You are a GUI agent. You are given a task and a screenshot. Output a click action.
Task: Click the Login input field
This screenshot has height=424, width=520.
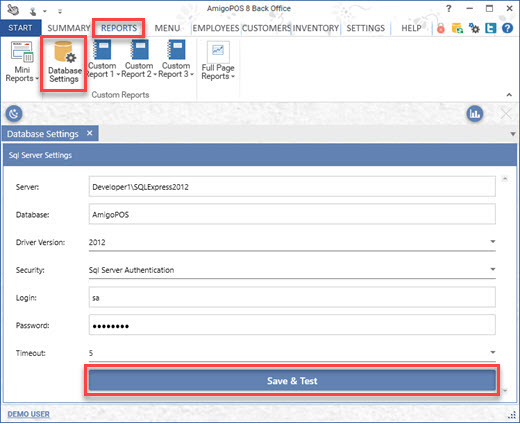coord(292,297)
